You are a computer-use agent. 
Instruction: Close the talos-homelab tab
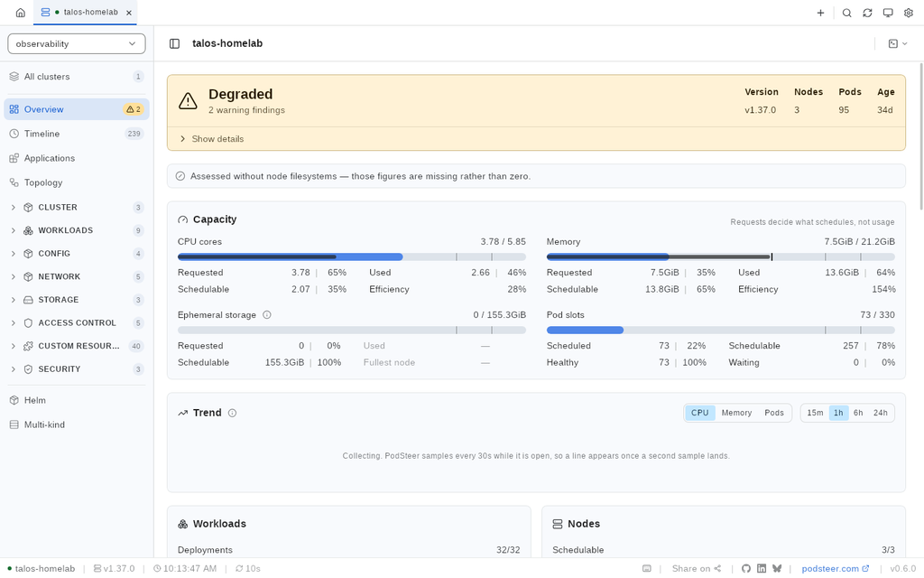[x=129, y=13]
